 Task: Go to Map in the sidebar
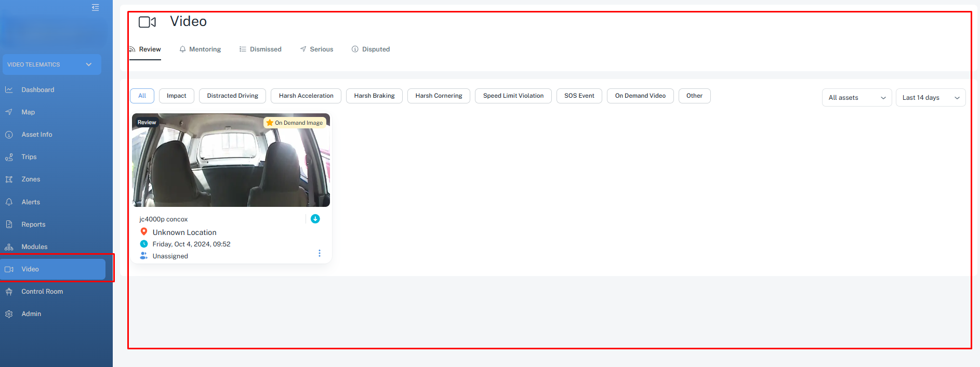pyautogui.click(x=28, y=112)
